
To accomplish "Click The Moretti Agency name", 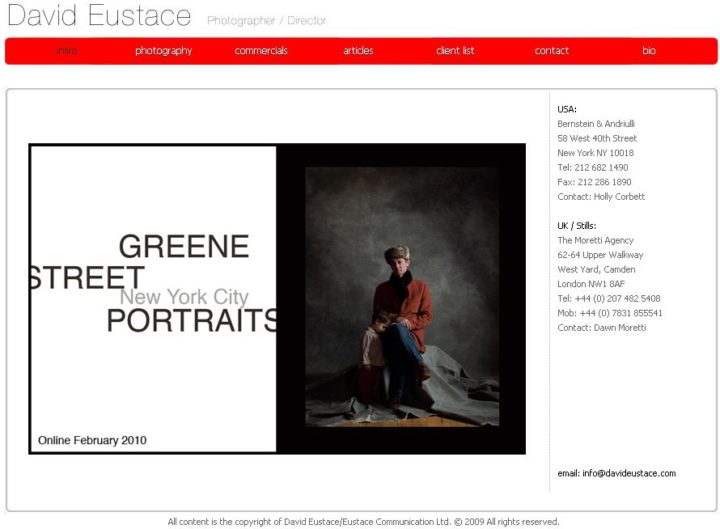I will pos(596,240).
